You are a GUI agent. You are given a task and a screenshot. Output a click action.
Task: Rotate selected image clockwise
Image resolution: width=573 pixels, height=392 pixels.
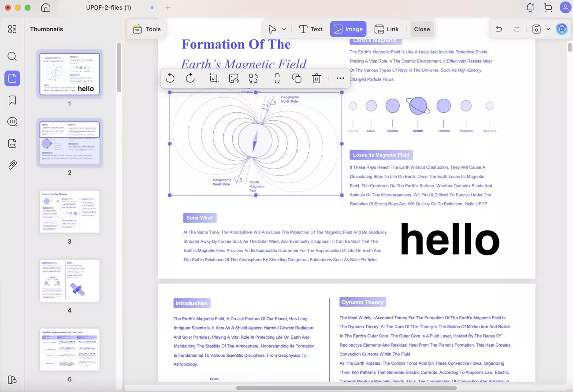point(190,78)
